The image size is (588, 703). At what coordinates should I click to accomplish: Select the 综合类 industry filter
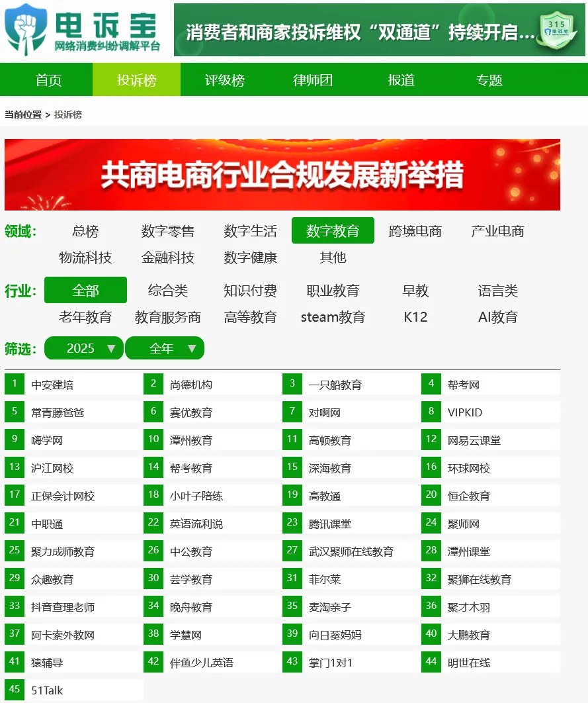[168, 291]
